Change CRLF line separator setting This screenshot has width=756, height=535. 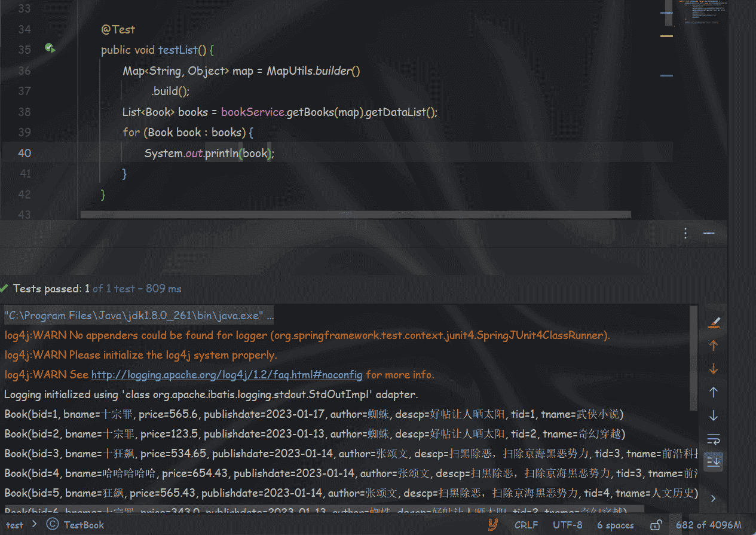[527, 525]
